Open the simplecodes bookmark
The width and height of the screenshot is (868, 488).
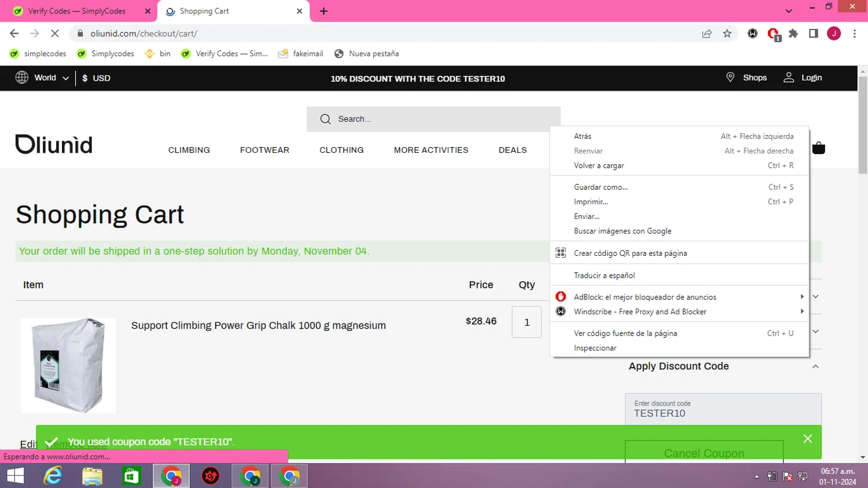pyautogui.click(x=38, y=54)
